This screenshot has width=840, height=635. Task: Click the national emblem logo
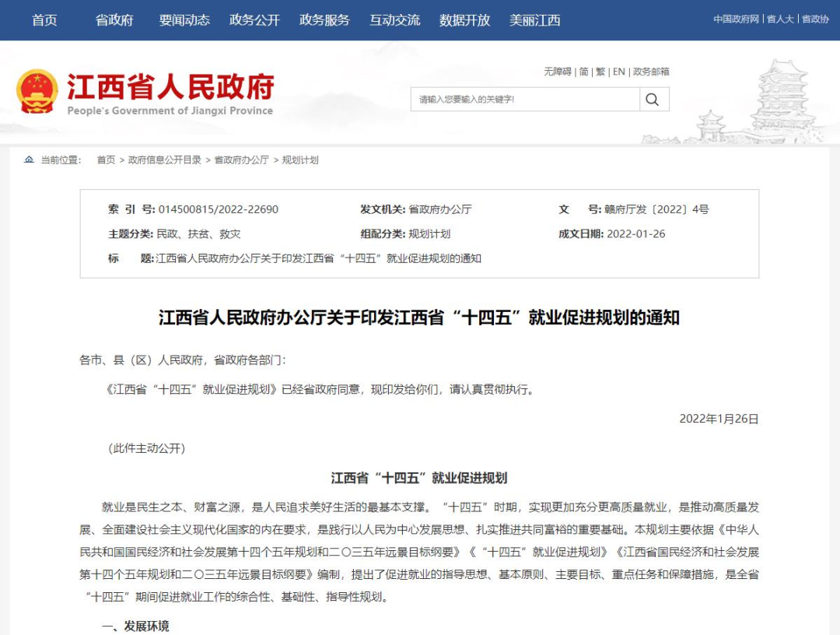37,92
